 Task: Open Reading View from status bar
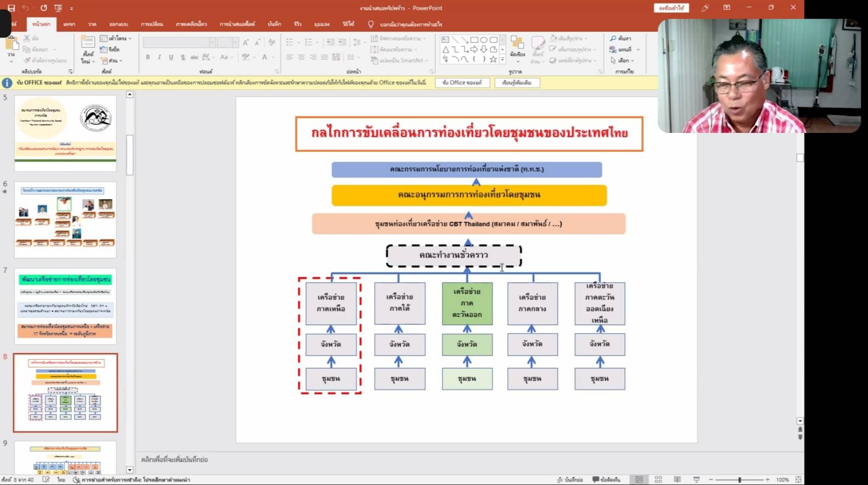click(x=677, y=479)
